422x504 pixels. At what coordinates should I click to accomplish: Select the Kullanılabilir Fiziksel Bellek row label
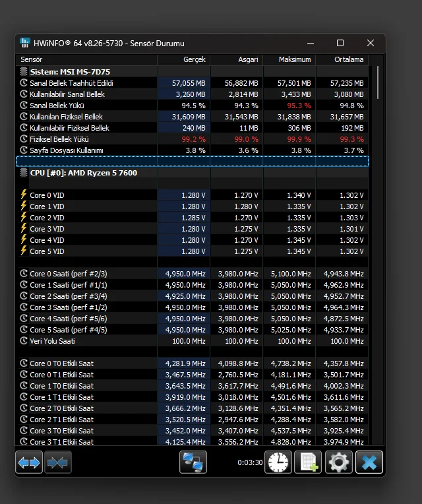70,128
